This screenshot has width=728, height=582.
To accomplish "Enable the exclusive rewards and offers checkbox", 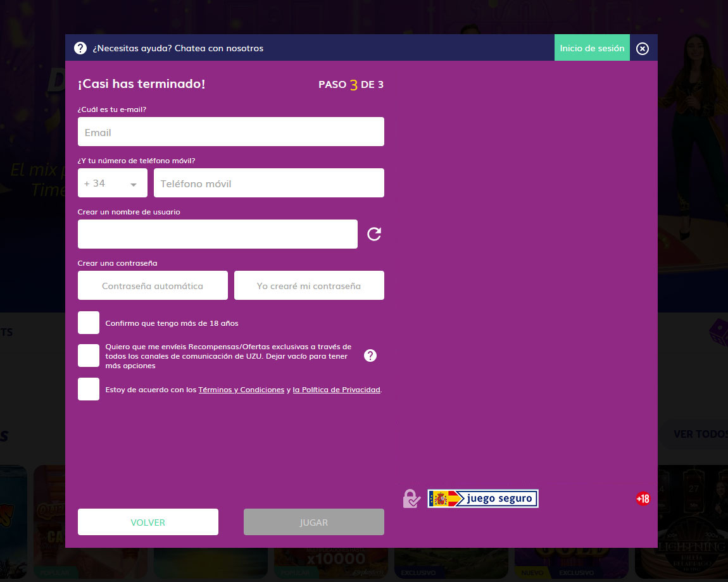I will coord(89,356).
